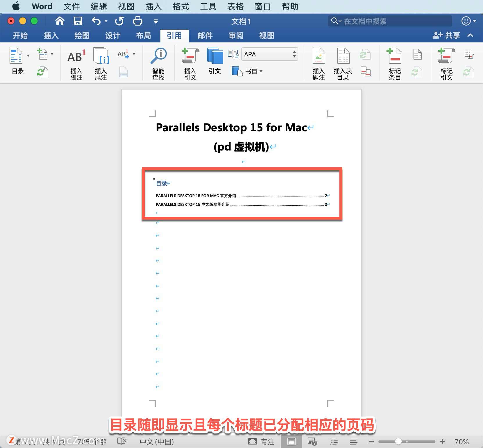Expand the 目录 dropdown arrow
This screenshot has width=483, height=448.
28,55
